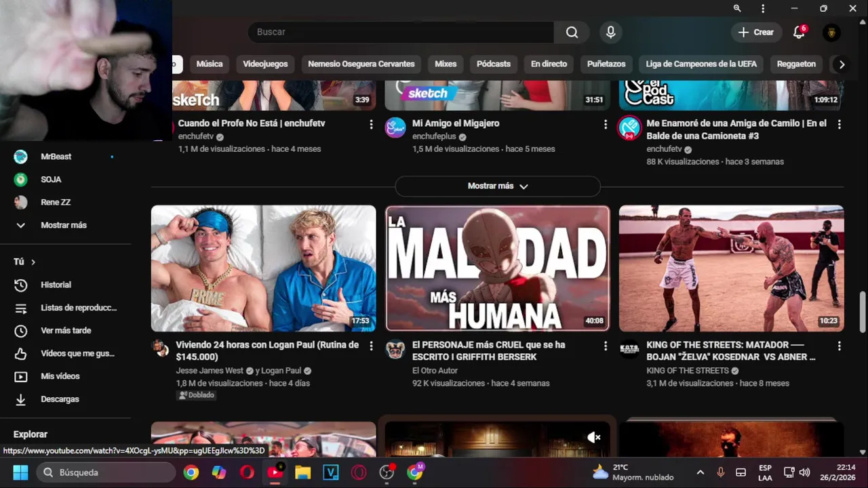Open the notifications bell
The height and width of the screenshot is (488, 868).
[x=799, y=32]
